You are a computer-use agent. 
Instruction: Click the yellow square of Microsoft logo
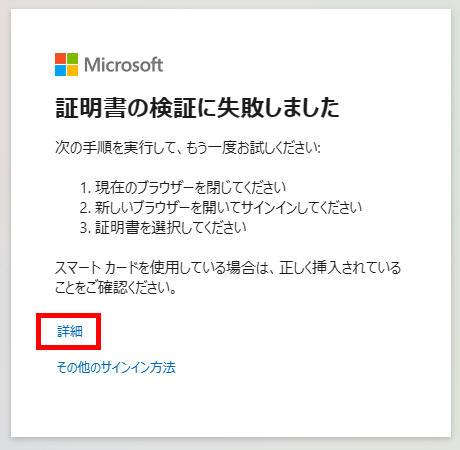click(x=73, y=71)
